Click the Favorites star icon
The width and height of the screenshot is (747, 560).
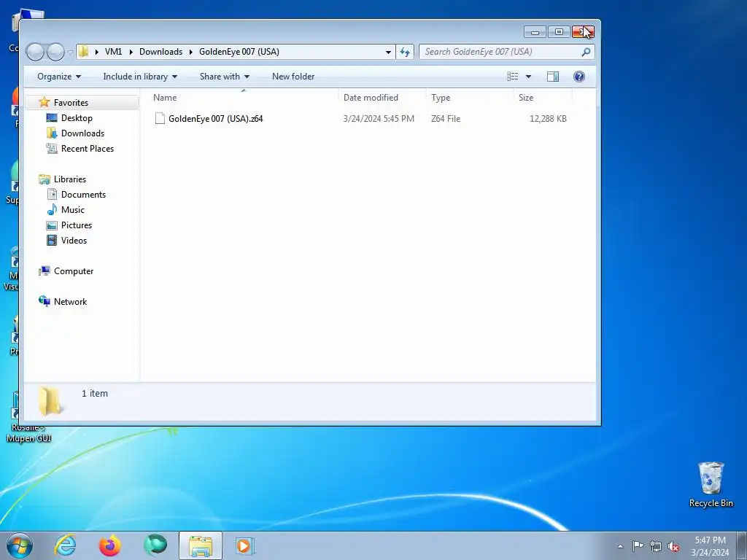44,102
